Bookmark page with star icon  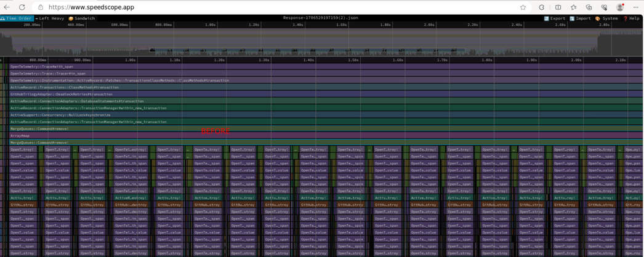tap(523, 7)
